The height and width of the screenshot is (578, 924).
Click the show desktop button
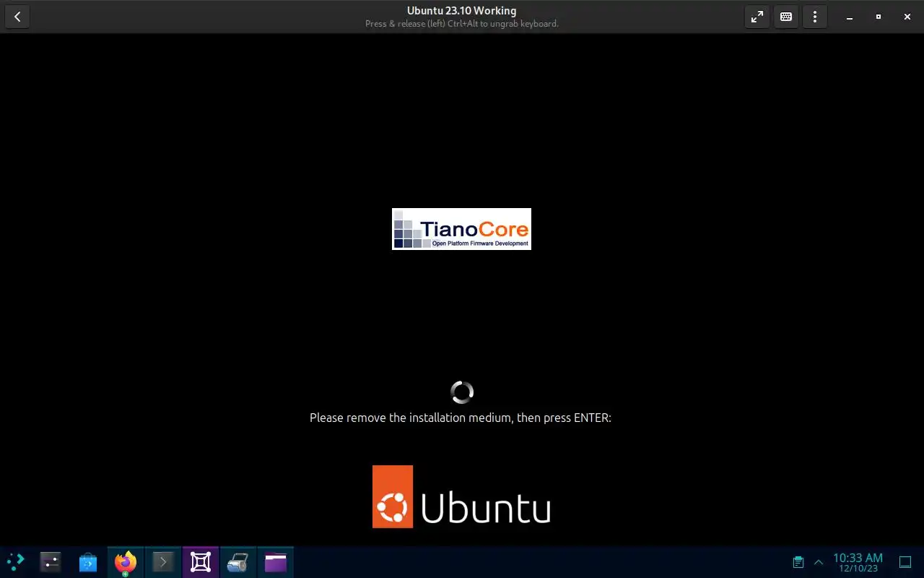coord(905,562)
